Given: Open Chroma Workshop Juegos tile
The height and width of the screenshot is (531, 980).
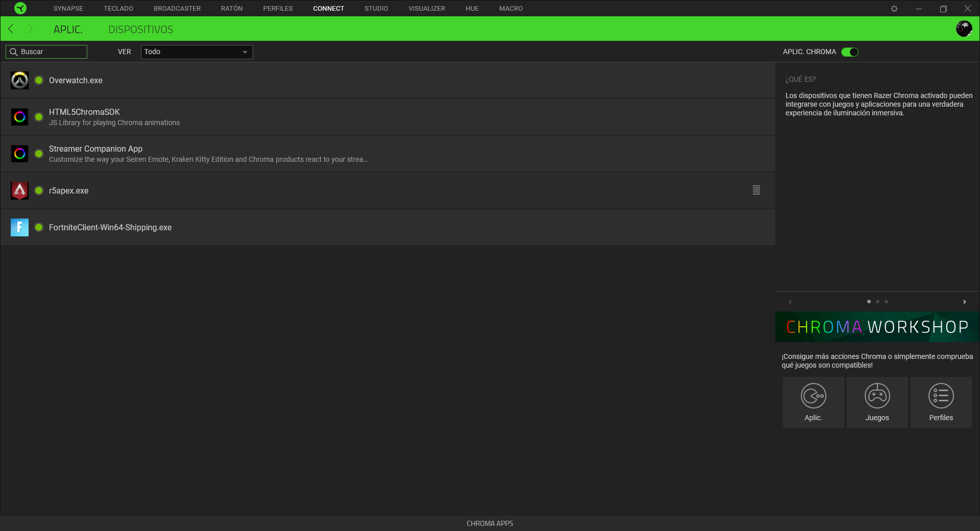Looking at the screenshot, I should [x=877, y=402].
